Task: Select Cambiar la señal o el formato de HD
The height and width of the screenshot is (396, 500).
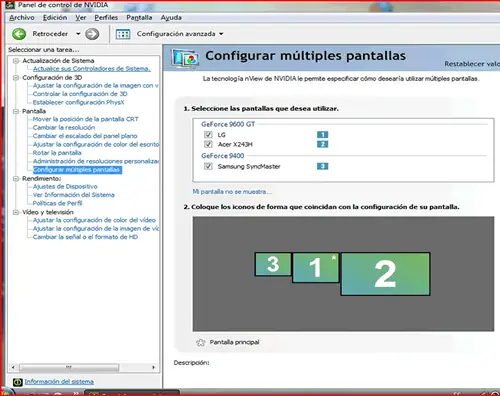Action: click(85, 237)
